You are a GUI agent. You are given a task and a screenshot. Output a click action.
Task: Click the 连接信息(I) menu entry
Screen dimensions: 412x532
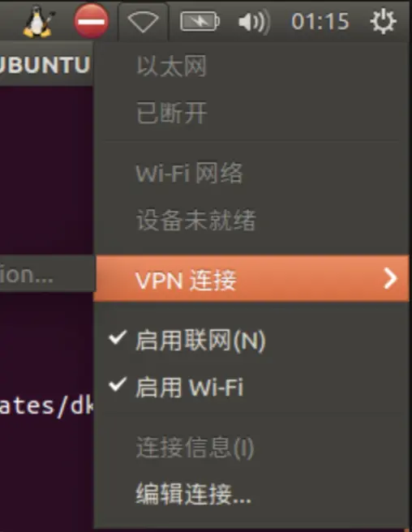pos(195,448)
